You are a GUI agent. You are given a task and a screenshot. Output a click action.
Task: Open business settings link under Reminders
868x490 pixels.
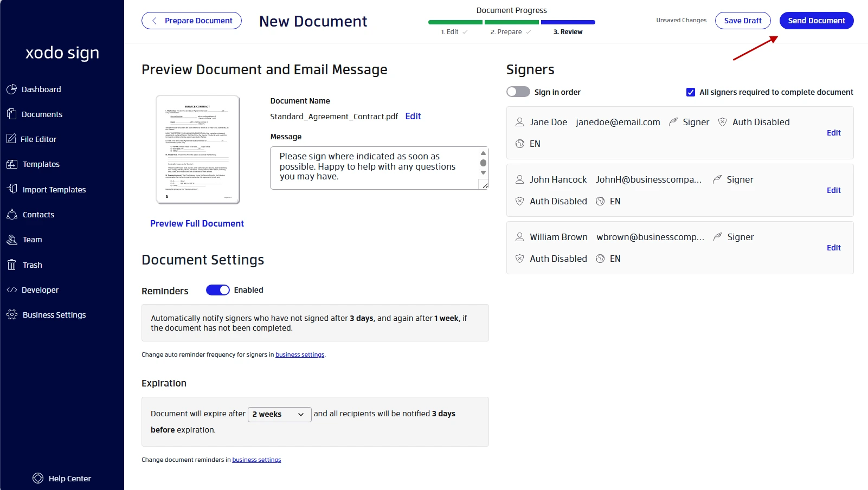300,354
